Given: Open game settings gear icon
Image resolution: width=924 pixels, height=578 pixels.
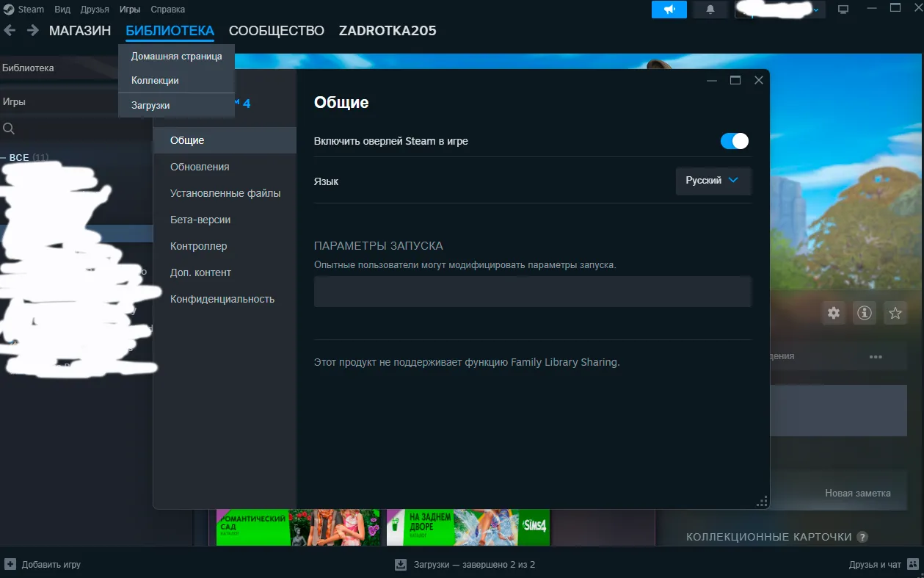Looking at the screenshot, I should 834,313.
